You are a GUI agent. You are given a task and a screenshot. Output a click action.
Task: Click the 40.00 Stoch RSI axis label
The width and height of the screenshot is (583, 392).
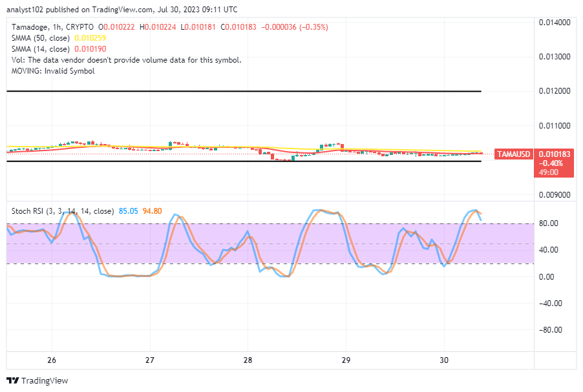pyautogui.click(x=549, y=250)
